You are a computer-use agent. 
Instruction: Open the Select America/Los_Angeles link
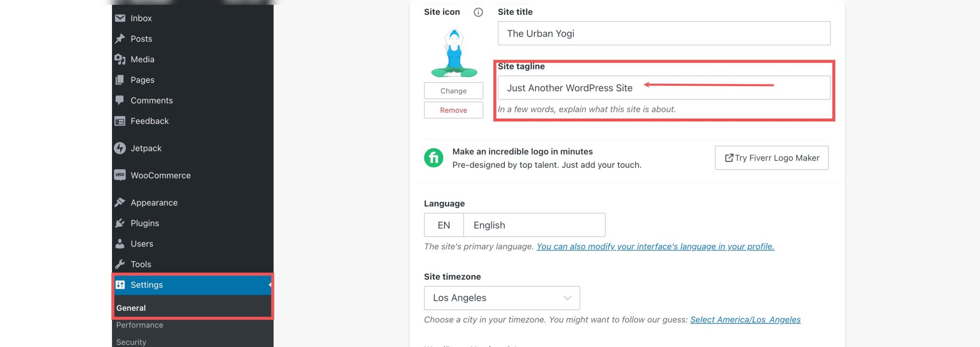coord(746,320)
